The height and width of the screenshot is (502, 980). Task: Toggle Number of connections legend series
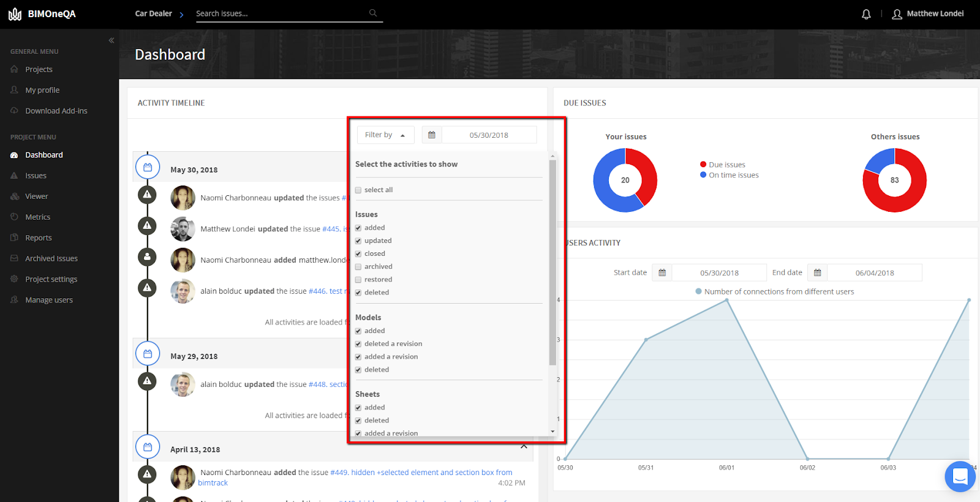tap(775, 291)
